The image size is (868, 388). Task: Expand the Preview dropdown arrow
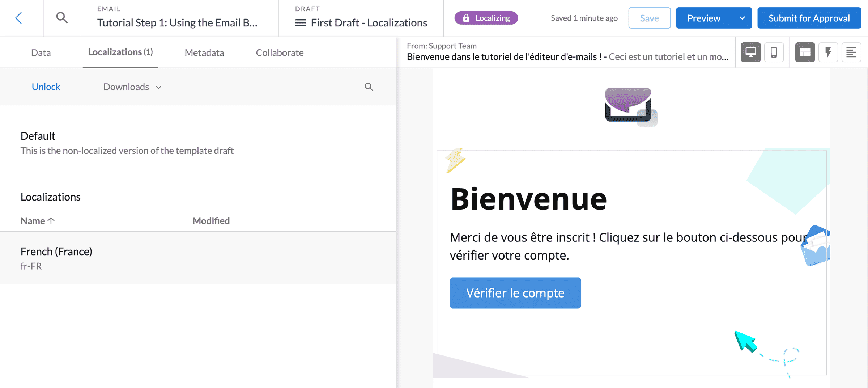(742, 18)
